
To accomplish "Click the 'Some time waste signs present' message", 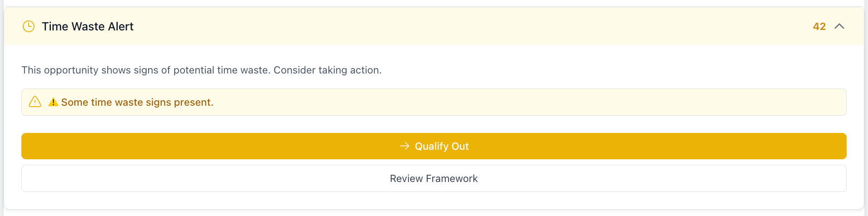I will coord(137,102).
